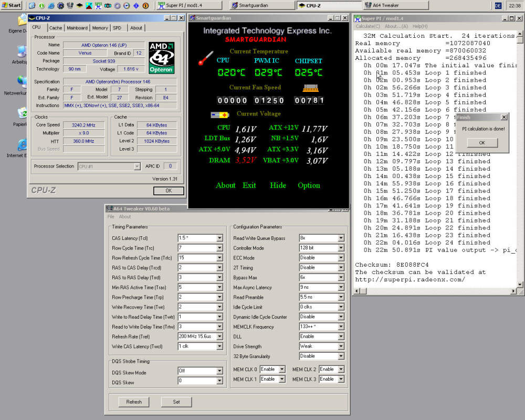Open the Mainboard tab in CPU-Z
525x420 pixels.
77,28
